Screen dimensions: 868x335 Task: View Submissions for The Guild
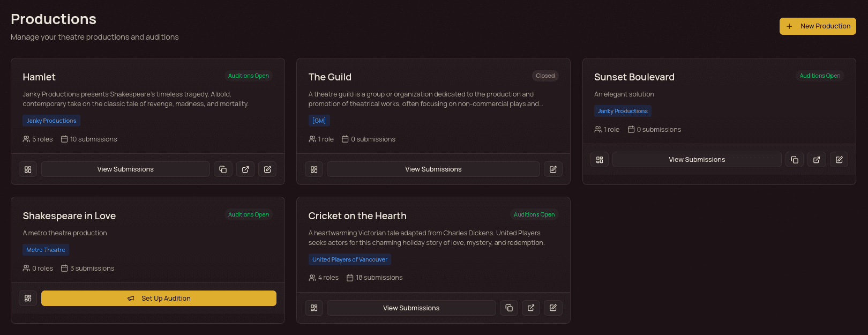(433, 169)
